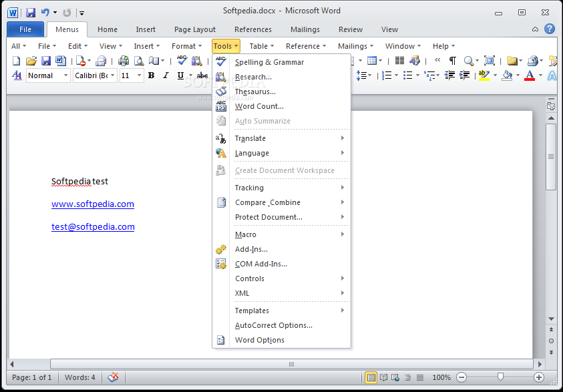Open the font size 11 dropdown
Screen dimensions: 563x392
140,75
